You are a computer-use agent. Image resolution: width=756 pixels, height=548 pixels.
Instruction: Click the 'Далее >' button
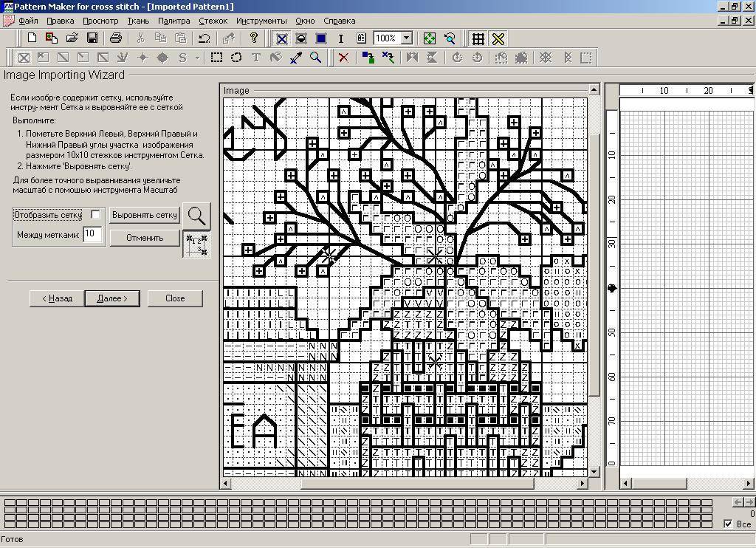(112, 298)
